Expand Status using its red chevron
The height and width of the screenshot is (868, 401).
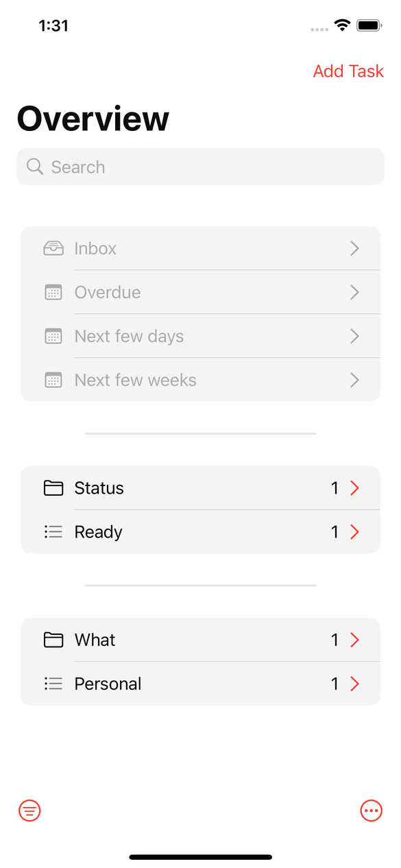[x=354, y=488]
